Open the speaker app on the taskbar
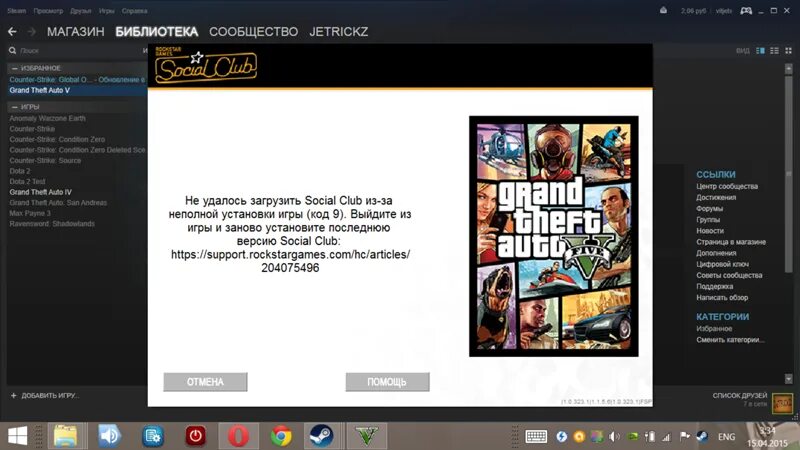The height and width of the screenshot is (450, 800). (109, 436)
